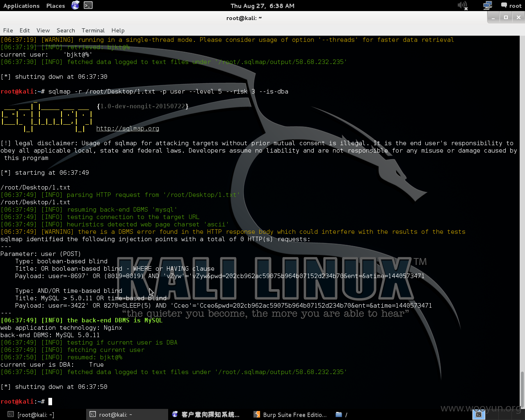Maximize the root@kali terminal window
This screenshot has width=525, height=420.
(506, 17)
